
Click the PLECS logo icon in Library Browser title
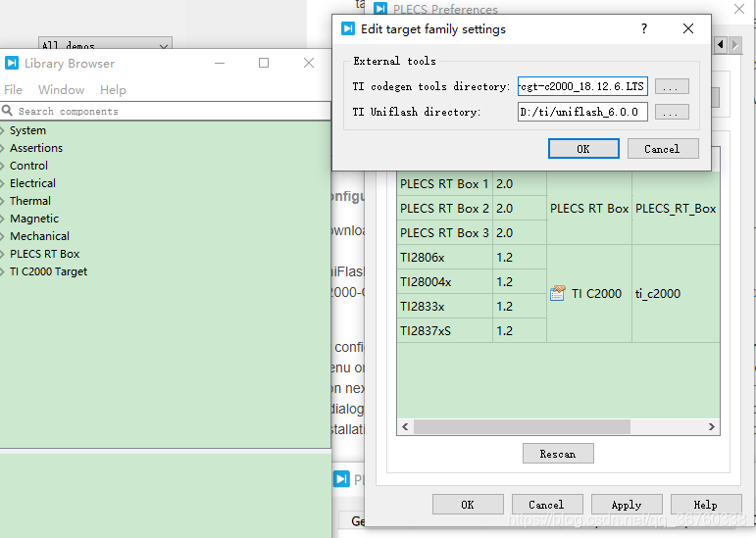pos(12,63)
